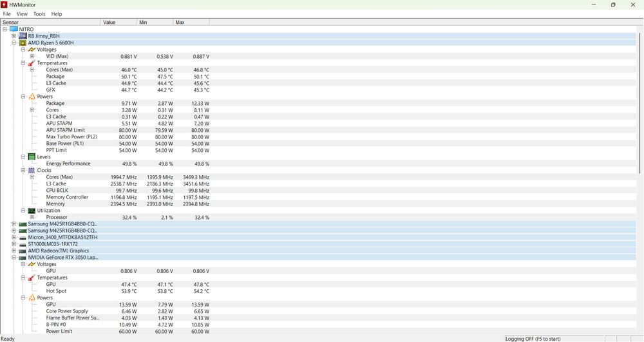Collapse the CPU Powers group
Screen dimensions: 644x342
click(x=23, y=97)
